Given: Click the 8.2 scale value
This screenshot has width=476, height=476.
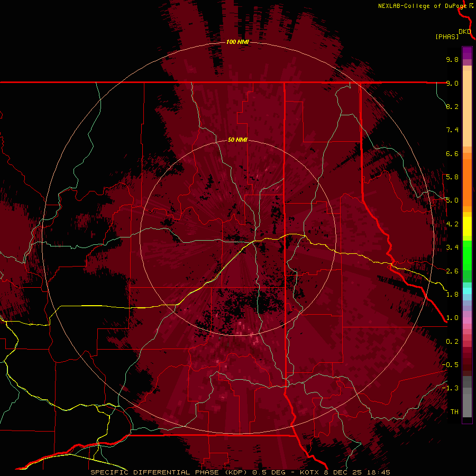Looking at the screenshot, I should 452,106.
